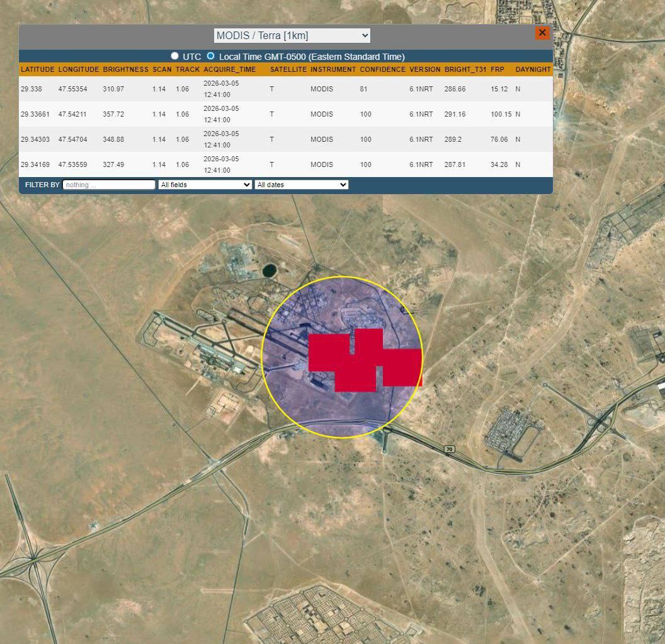This screenshot has height=644, width=665.
Task: Open the "All dates" dropdown
Action: (x=300, y=185)
